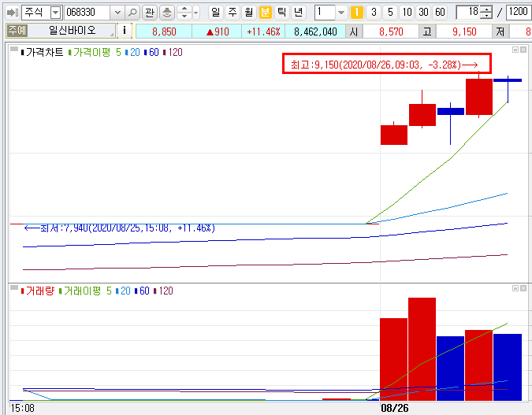The image size is (532, 415).
Task: Click the 시 open price label
Action: click(354, 31)
